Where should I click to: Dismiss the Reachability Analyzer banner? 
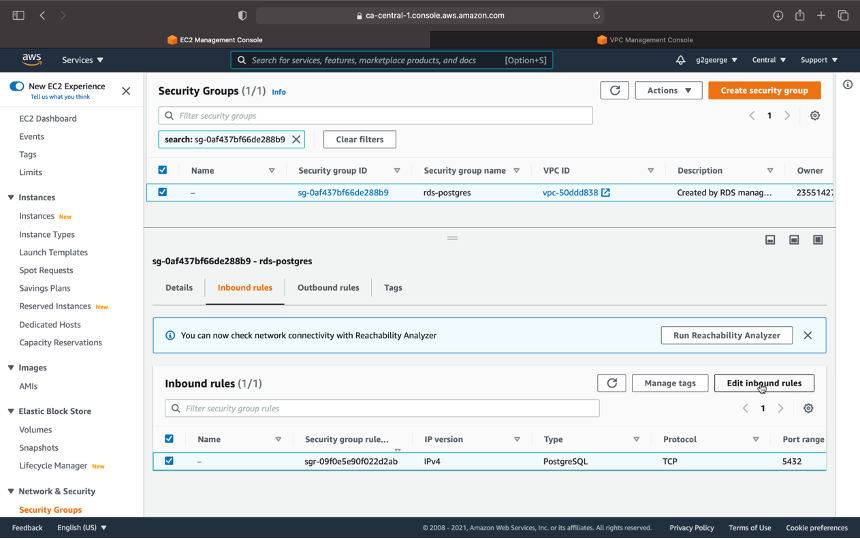(x=807, y=335)
